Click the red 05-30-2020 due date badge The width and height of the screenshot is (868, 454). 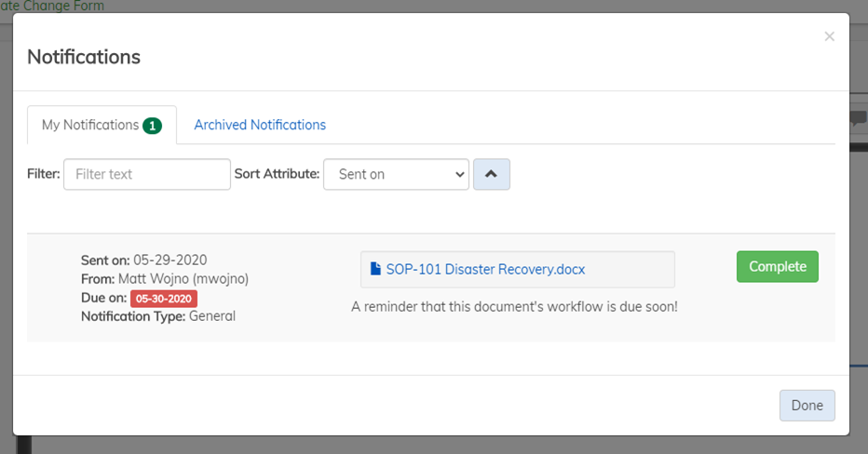[164, 298]
